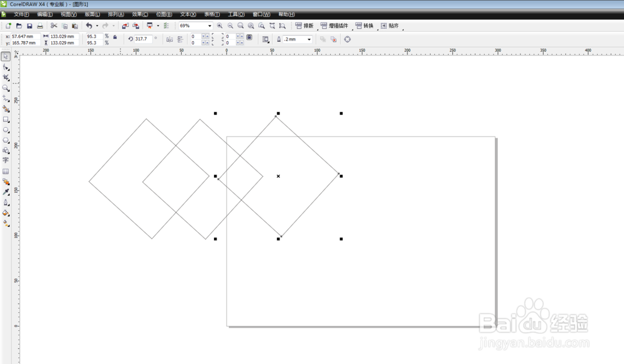Image resolution: width=624 pixels, height=364 pixels.
Task: Mirror the object horizontally
Action: click(170, 39)
